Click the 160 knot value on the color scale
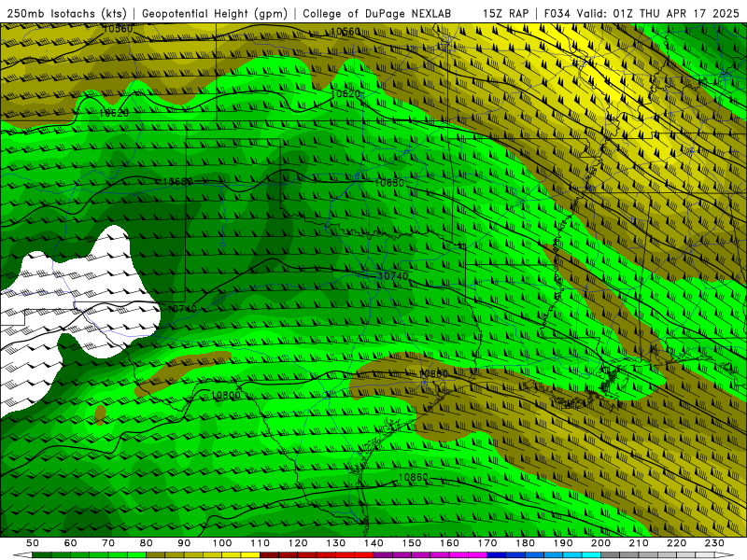Image resolution: width=747 pixels, height=560 pixels. 449,543
